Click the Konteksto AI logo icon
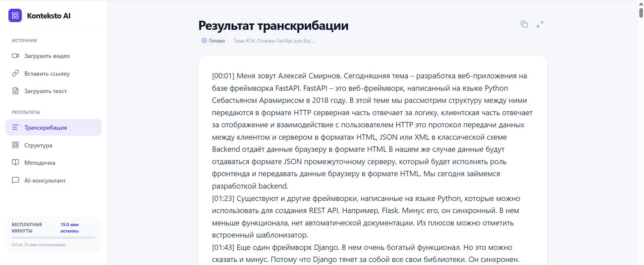Screen dimensions: 644x265 (x=15, y=15)
